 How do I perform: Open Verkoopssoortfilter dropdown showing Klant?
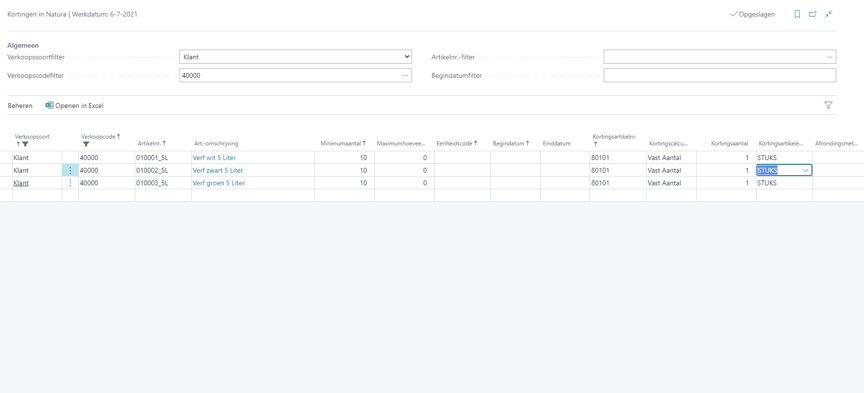pyautogui.click(x=295, y=56)
